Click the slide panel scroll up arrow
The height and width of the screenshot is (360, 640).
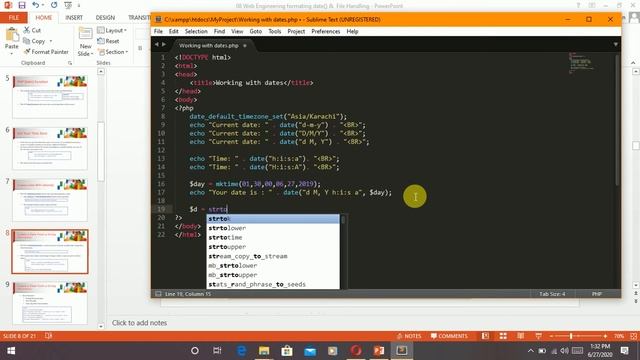[x=101, y=71]
